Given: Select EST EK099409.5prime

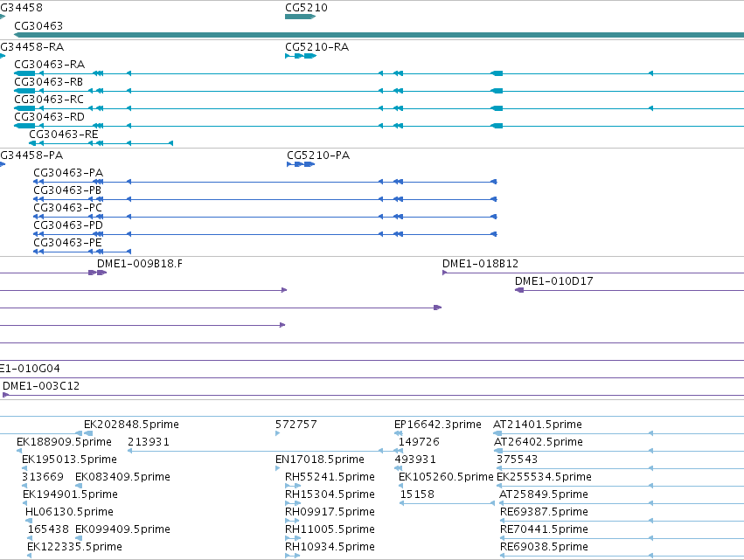Looking at the screenshot, I should [123, 529].
